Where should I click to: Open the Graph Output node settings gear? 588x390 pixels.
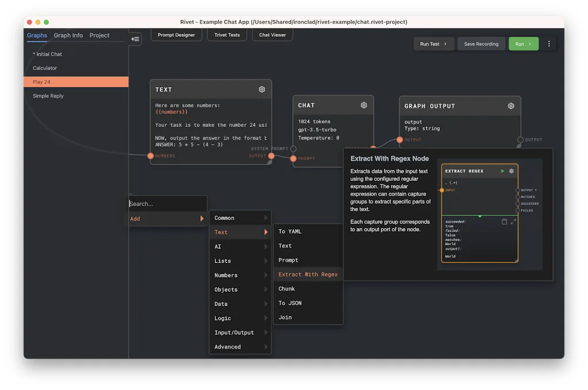(x=511, y=106)
